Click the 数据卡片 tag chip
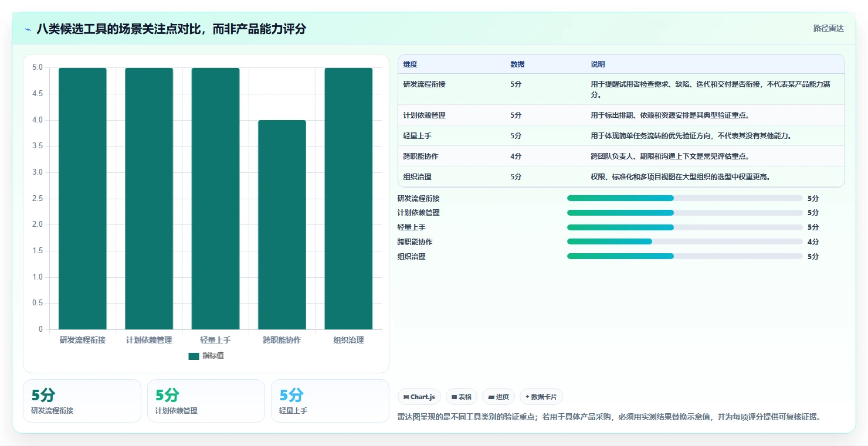 (541, 397)
